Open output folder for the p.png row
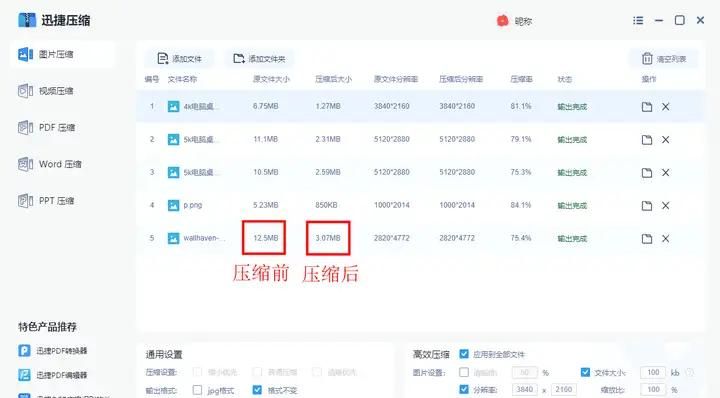This screenshot has width=720, height=398. tap(647, 206)
